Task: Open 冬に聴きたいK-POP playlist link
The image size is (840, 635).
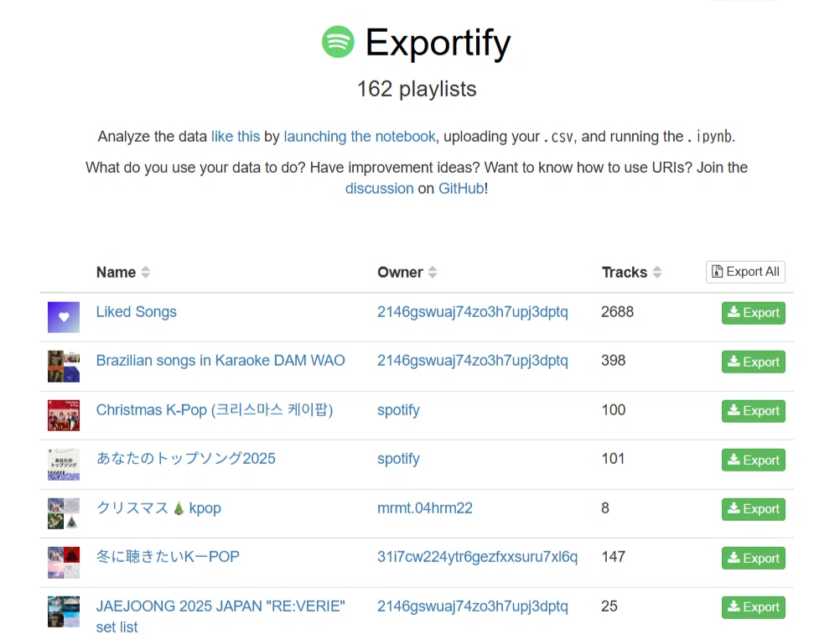Action: coord(168,557)
